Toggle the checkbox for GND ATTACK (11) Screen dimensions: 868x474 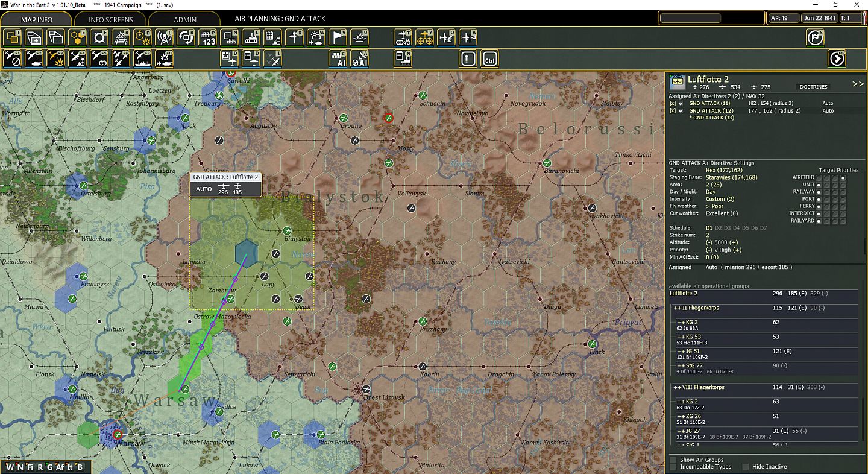pos(681,103)
